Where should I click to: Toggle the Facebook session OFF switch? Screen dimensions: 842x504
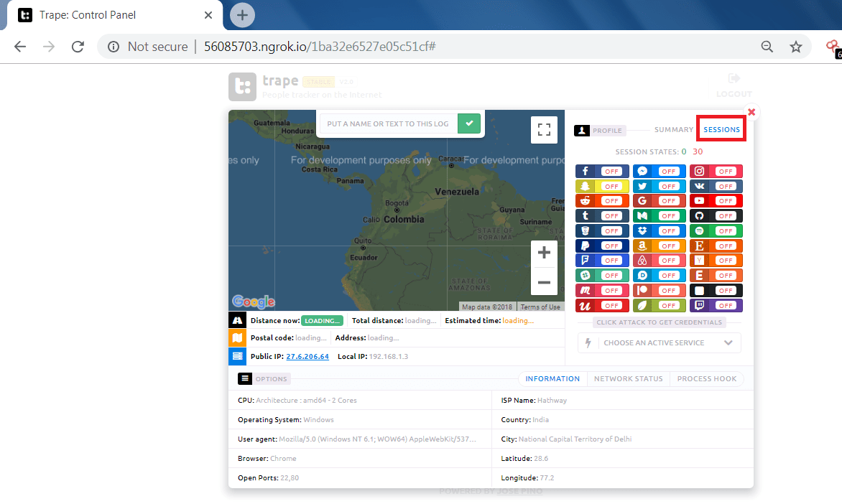611,171
